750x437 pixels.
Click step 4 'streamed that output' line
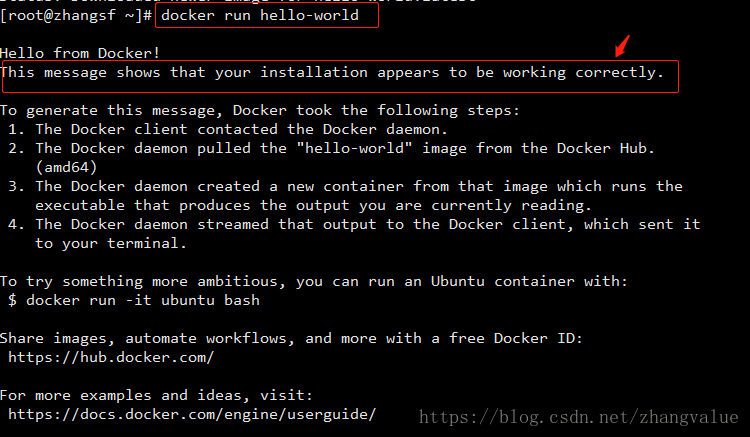(354, 224)
